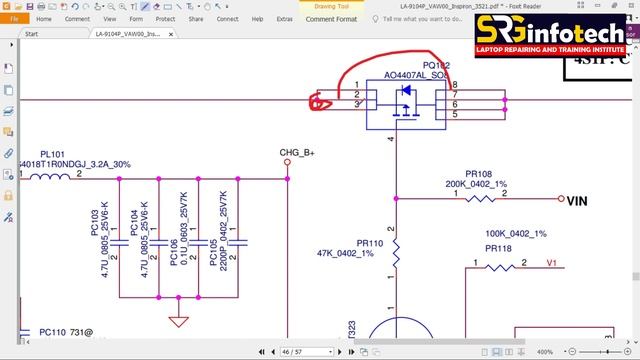Click the zoom out minus button
The image size is (640, 360).
572,351
